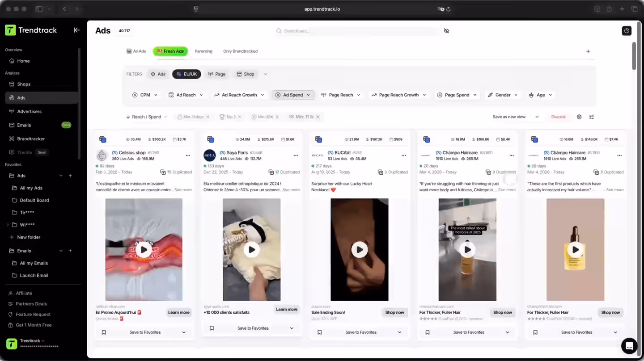Click the search ads input field
Screen dimensions: 644x361
[358, 30]
